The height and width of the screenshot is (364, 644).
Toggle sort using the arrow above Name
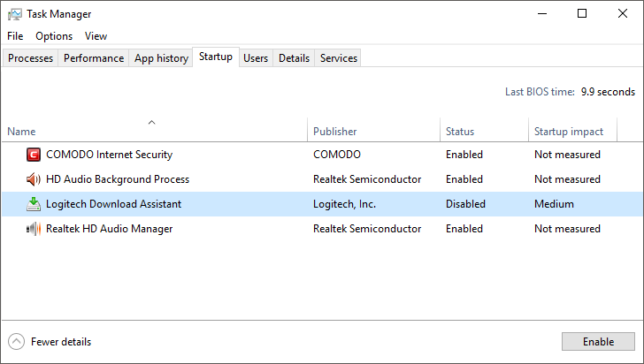(x=151, y=122)
